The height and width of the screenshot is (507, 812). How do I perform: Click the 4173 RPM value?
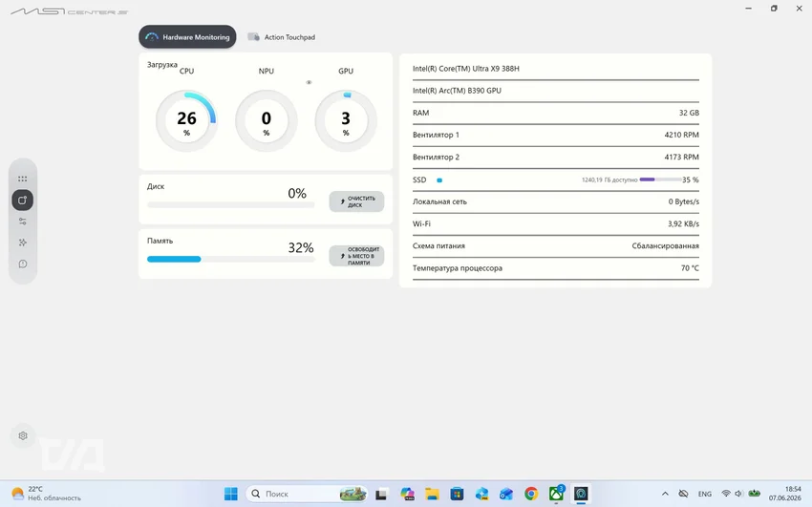pos(681,158)
